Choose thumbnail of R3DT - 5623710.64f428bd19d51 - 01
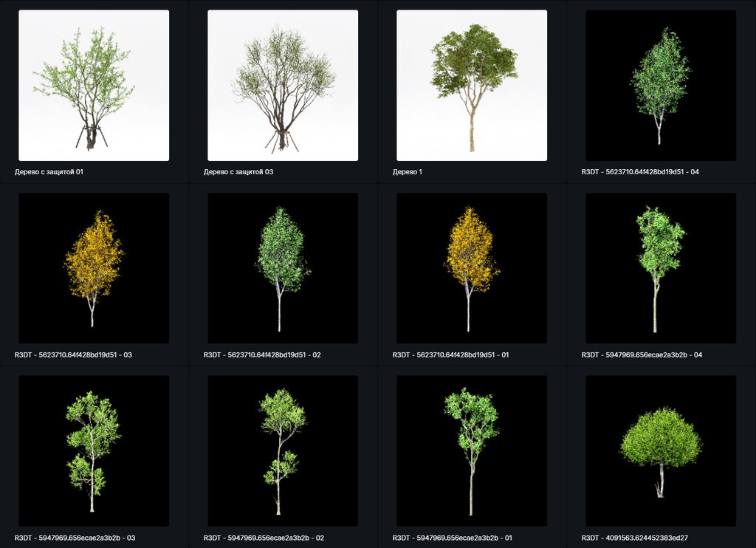The image size is (756, 548). click(472, 268)
